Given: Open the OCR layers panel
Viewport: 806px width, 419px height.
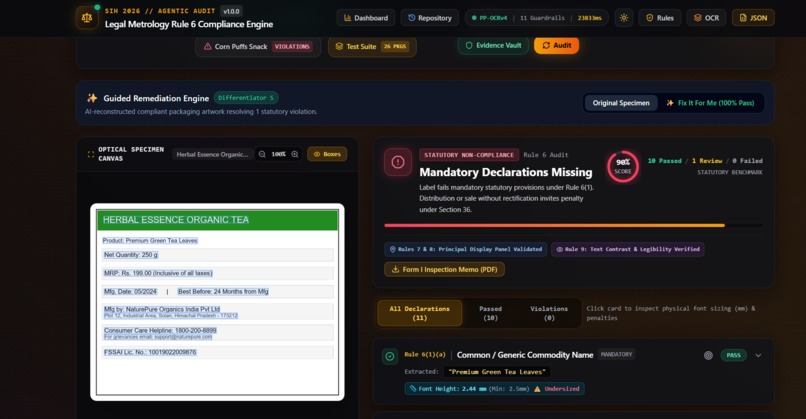Looking at the screenshot, I should coord(706,18).
